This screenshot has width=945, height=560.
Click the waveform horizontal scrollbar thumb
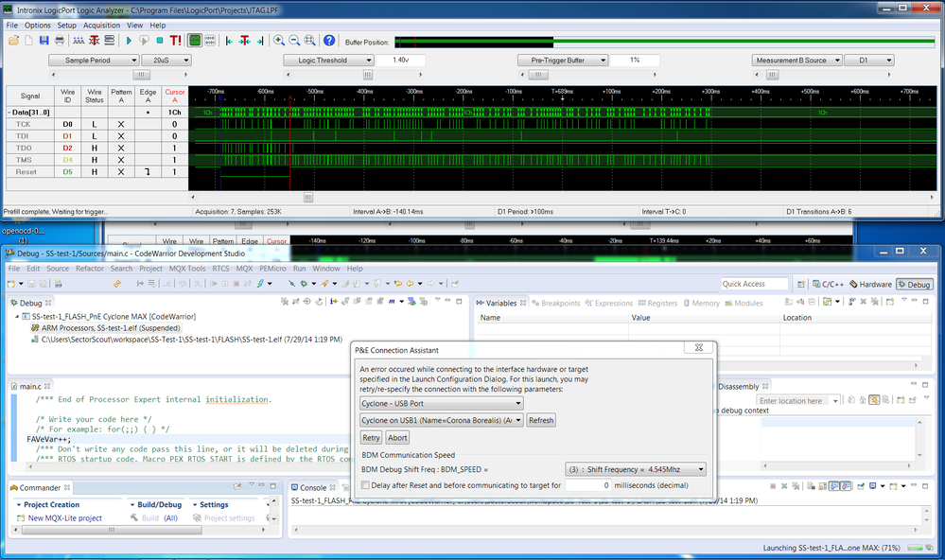[308, 197]
